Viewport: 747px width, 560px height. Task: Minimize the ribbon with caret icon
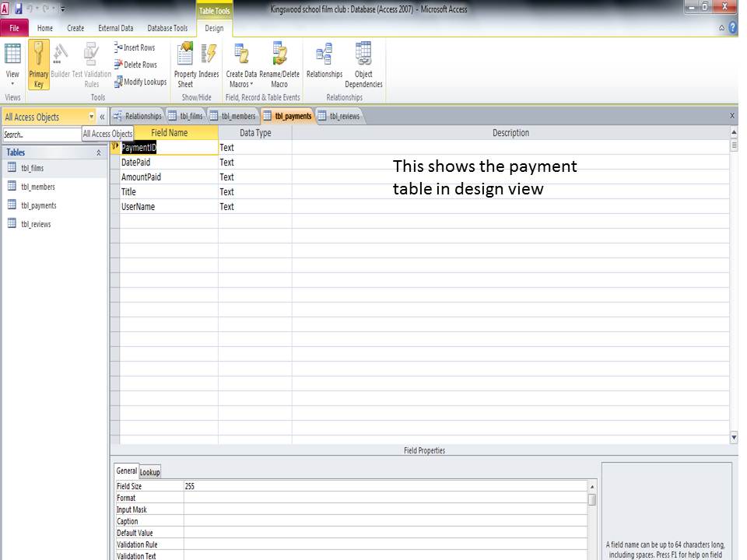(x=722, y=28)
